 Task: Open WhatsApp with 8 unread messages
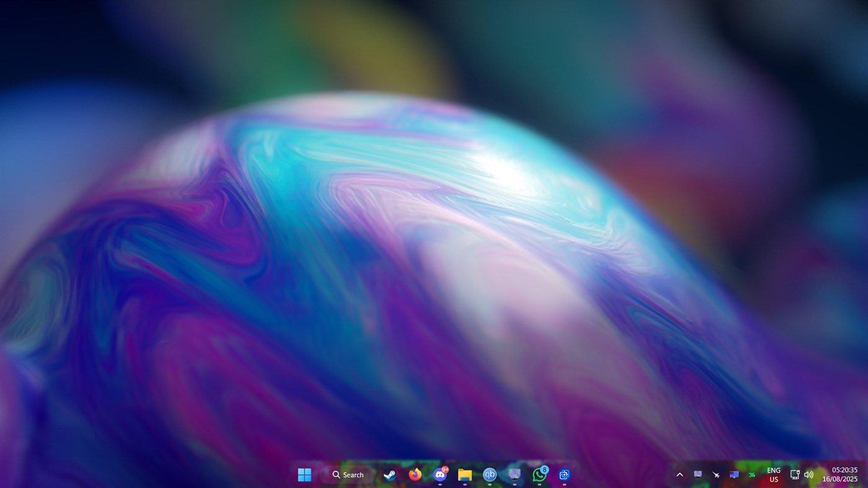click(x=539, y=474)
